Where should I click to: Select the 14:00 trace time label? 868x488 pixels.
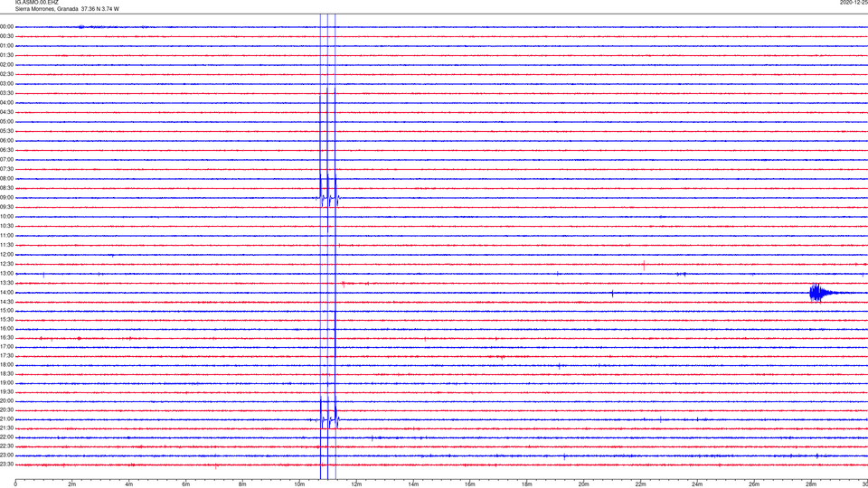pyautogui.click(x=6, y=293)
